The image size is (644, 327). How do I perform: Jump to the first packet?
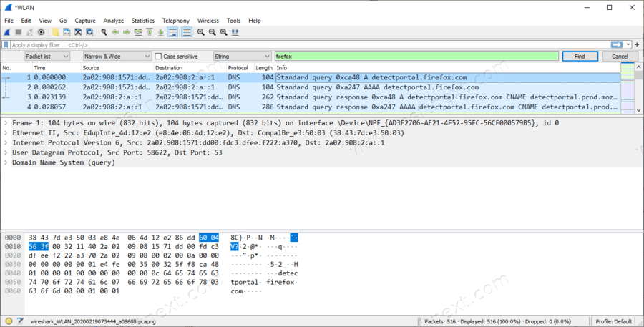[150, 32]
